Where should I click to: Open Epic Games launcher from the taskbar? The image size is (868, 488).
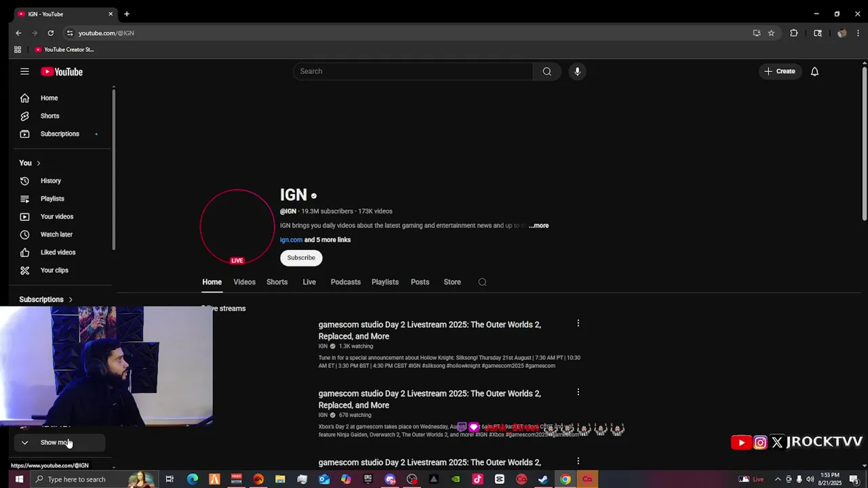(368, 479)
